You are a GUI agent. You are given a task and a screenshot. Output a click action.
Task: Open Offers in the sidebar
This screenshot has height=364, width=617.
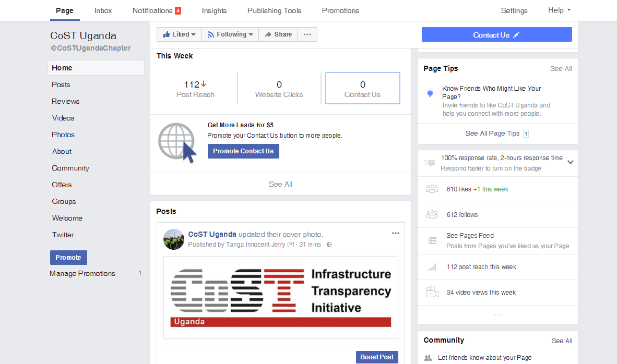(x=62, y=185)
